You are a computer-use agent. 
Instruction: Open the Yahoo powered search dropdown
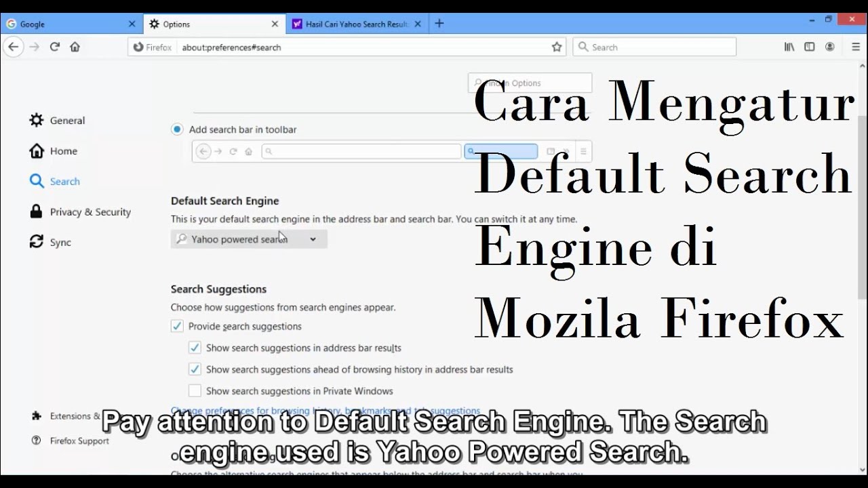249,239
